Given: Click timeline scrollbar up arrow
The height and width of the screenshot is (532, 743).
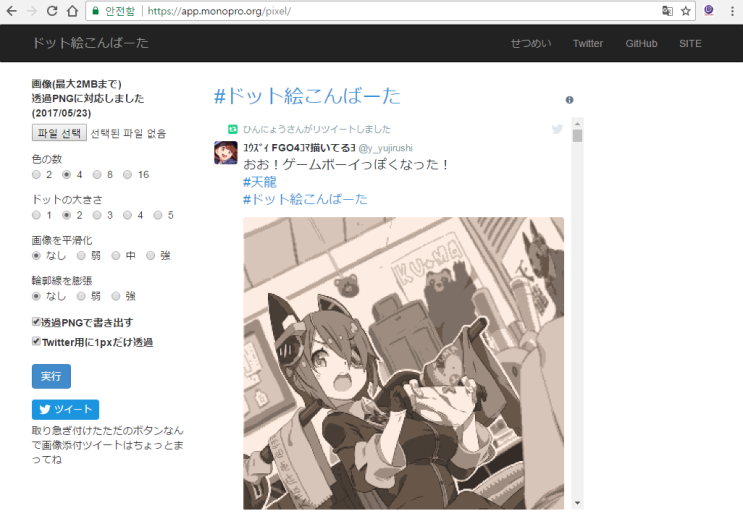Looking at the screenshot, I should 577,124.
